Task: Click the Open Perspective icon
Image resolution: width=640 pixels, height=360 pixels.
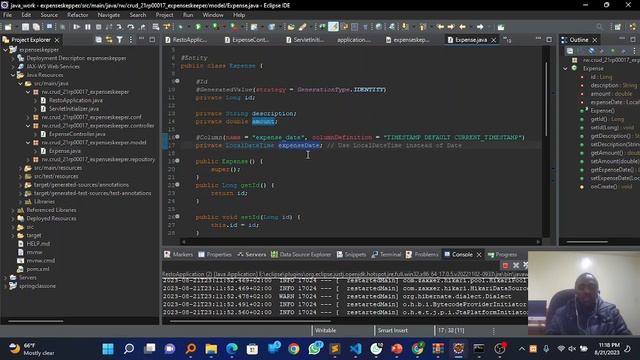Action: 618,27
